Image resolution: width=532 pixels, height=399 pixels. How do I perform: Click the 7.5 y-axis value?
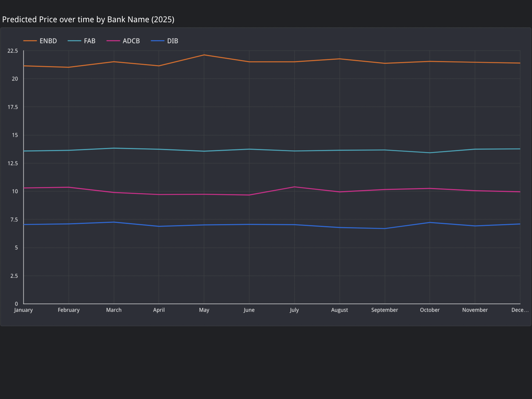(14, 220)
